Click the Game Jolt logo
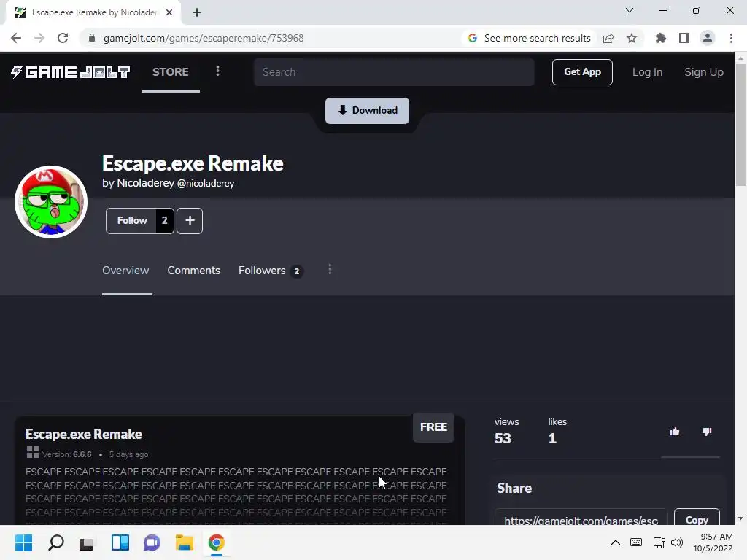 click(71, 72)
